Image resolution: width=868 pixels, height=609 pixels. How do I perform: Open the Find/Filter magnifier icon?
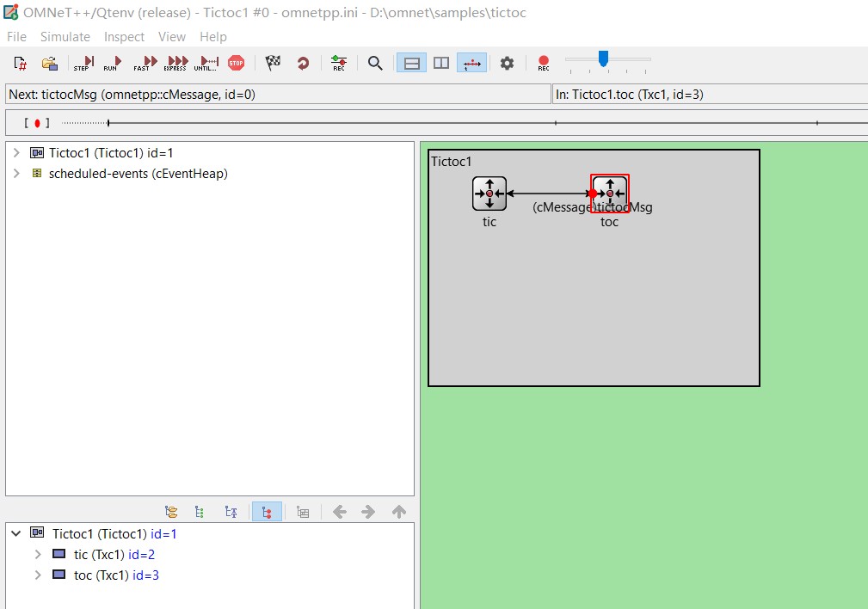[374, 62]
